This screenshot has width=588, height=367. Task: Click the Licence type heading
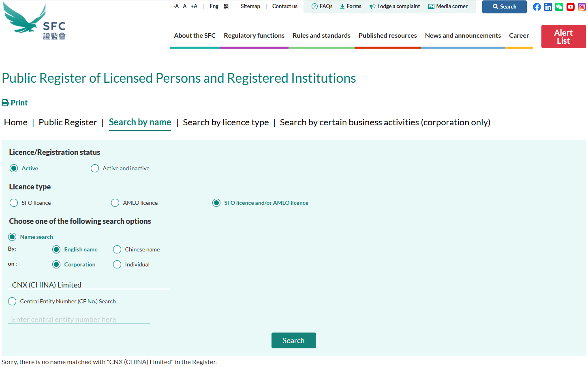(30, 187)
